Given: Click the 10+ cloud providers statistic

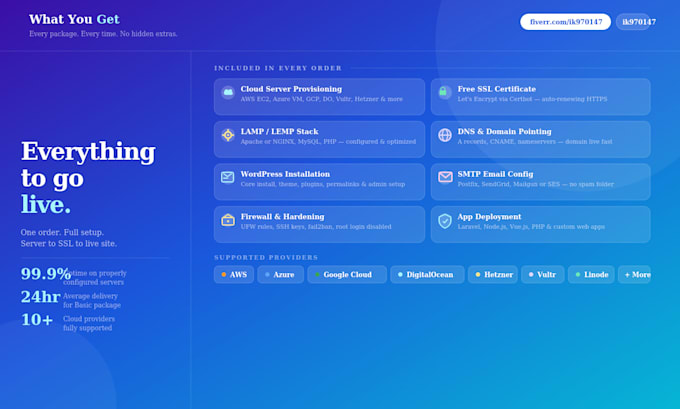Looking at the screenshot, I should 68,322.
